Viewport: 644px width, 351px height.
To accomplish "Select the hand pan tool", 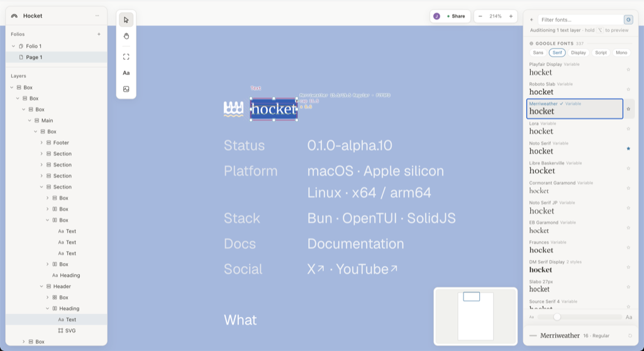I will click(x=126, y=36).
